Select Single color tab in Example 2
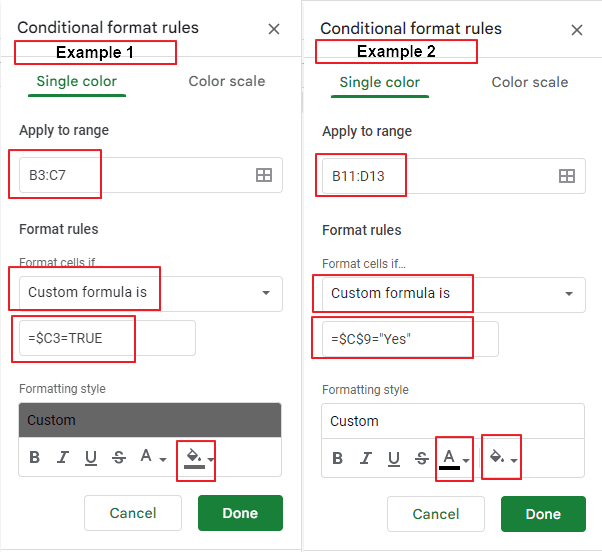Viewport: 602px width, 552px height. pos(380,83)
